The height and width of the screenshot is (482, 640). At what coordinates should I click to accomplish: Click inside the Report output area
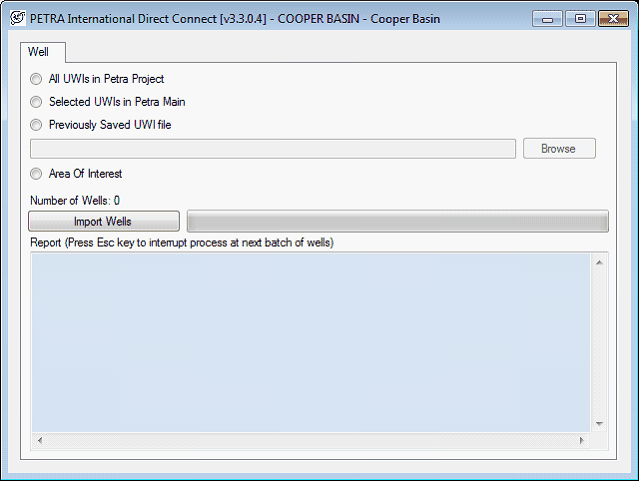coord(310,340)
